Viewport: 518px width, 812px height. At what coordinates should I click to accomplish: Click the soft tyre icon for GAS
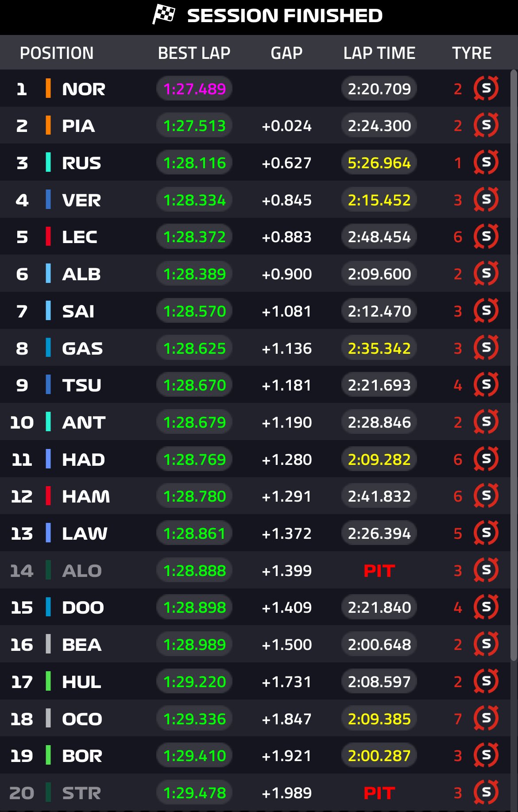click(x=486, y=348)
